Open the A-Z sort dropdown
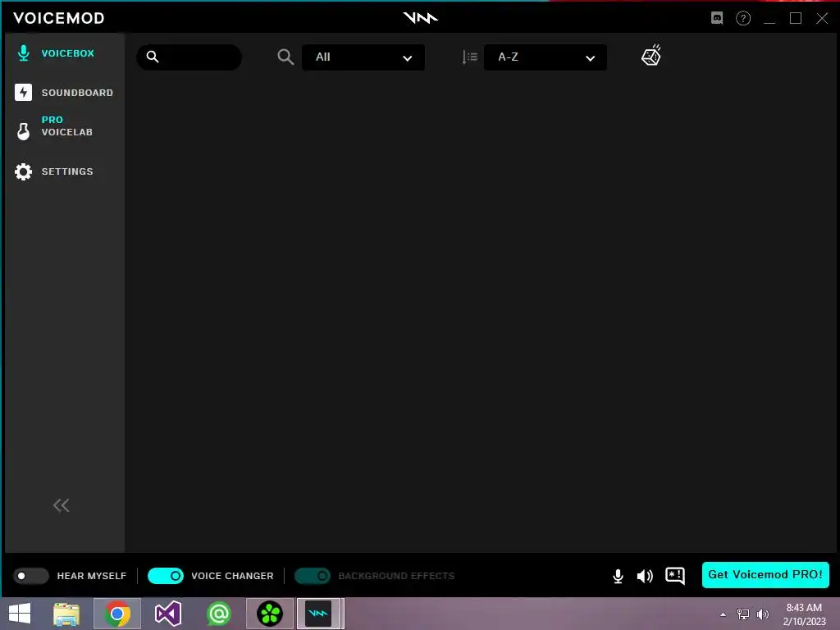 click(546, 57)
